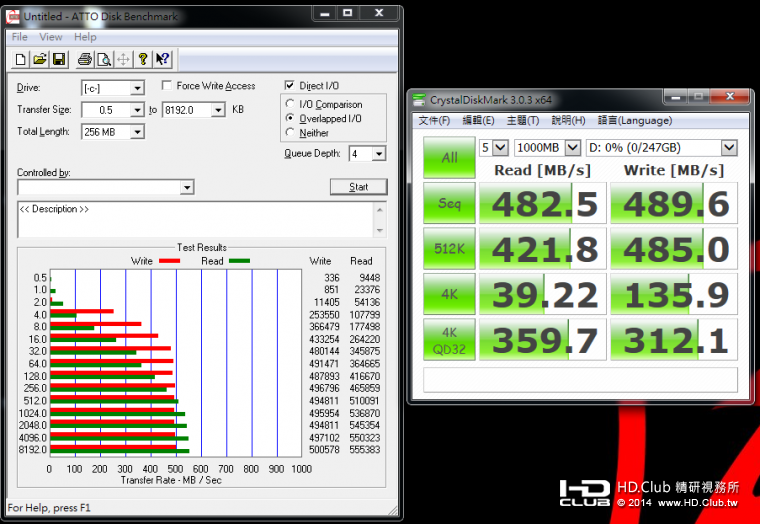Click the ATTO write value 500578
Image resolution: width=760 pixels, height=524 pixels.
(x=324, y=450)
